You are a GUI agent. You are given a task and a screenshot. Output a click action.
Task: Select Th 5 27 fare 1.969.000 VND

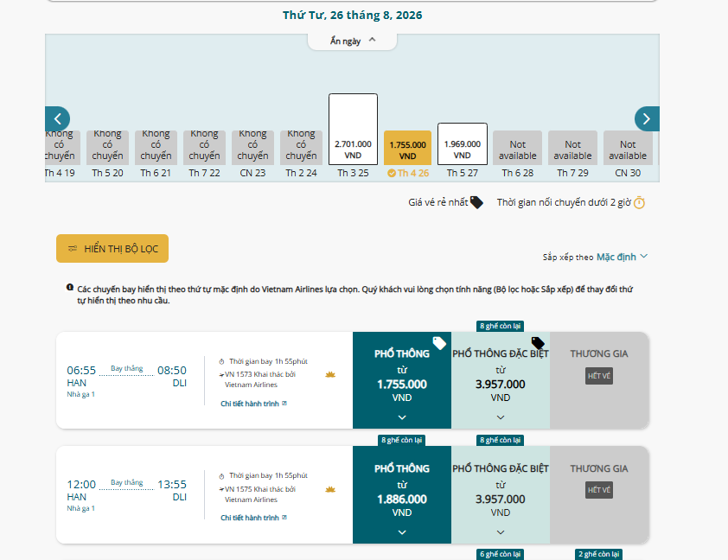(463, 143)
